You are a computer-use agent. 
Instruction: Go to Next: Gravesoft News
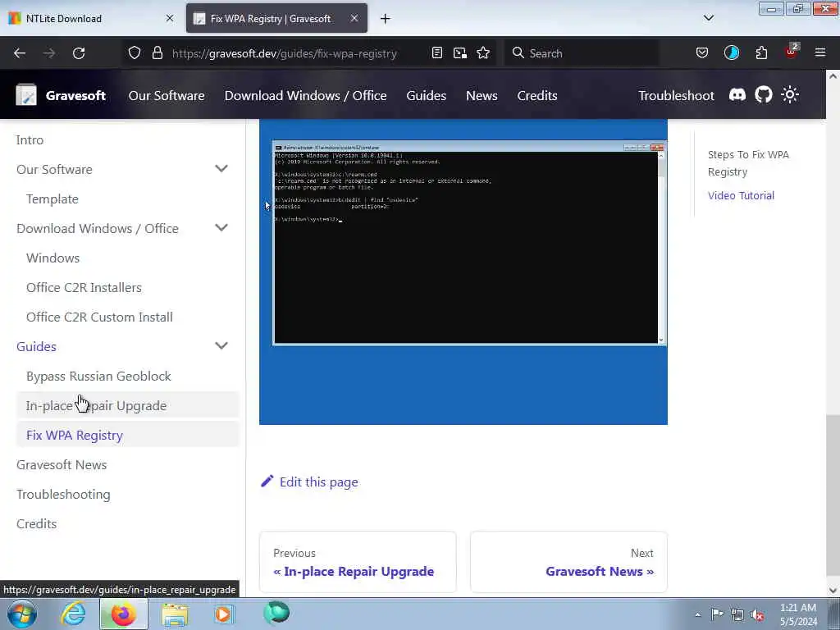(568, 562)
